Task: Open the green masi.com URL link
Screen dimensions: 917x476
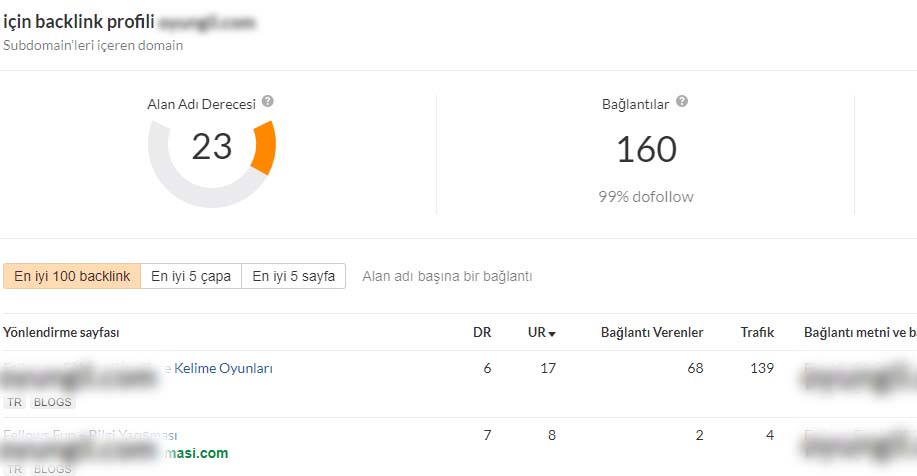Action: coord(196,453)
